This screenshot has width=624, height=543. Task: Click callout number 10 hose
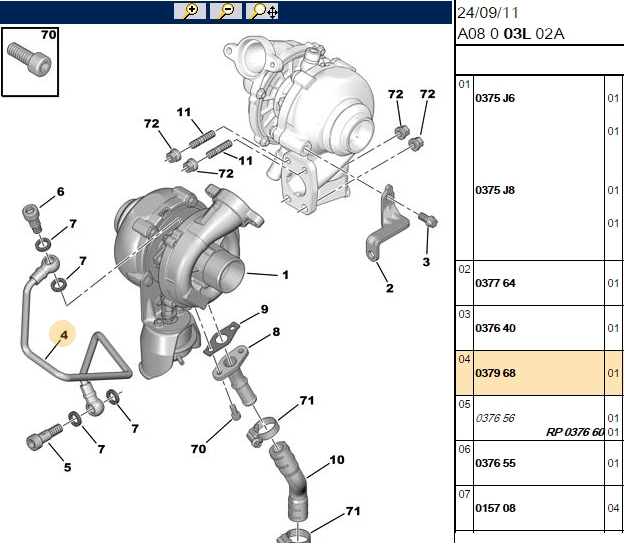pos(337,460)
